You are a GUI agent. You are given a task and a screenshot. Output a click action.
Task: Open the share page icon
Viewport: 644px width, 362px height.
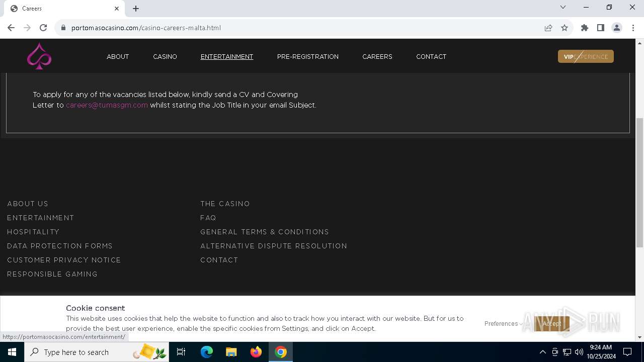pyautogui.click(x=548, y=28)
